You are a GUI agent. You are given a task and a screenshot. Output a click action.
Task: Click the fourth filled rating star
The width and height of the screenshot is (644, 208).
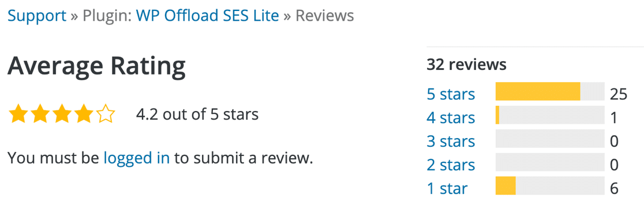coord(84,114)
